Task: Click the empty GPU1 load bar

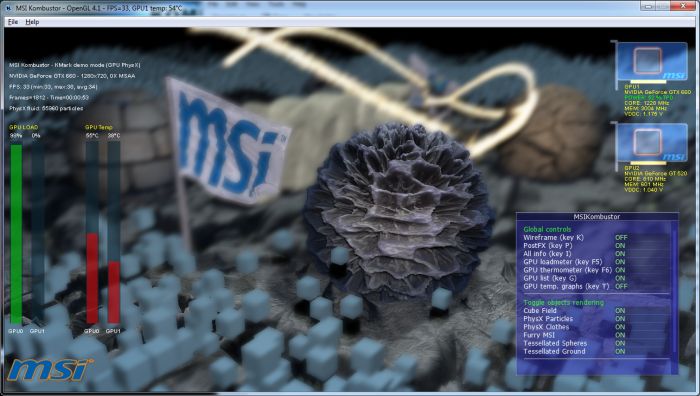Action: [38, 233]
